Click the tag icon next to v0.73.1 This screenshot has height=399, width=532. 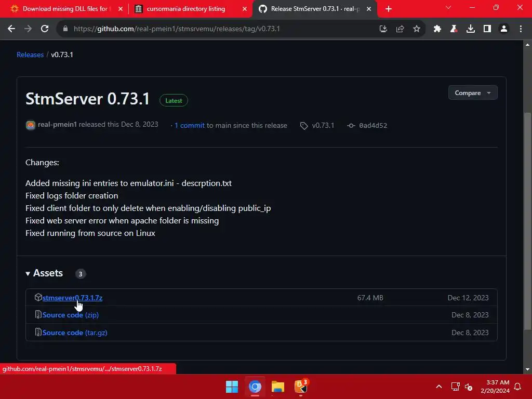click(x=303, y=126)
